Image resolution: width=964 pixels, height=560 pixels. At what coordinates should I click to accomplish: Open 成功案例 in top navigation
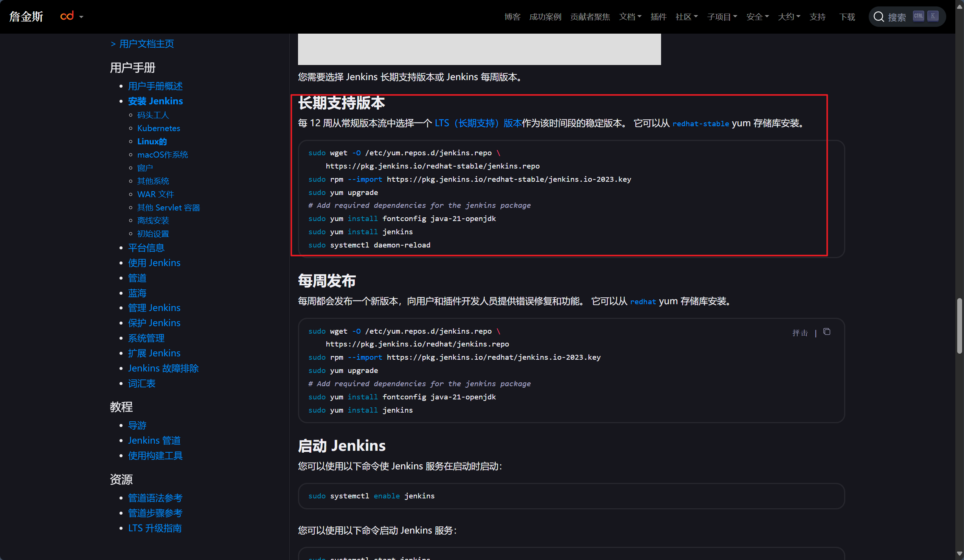[545, 17]
